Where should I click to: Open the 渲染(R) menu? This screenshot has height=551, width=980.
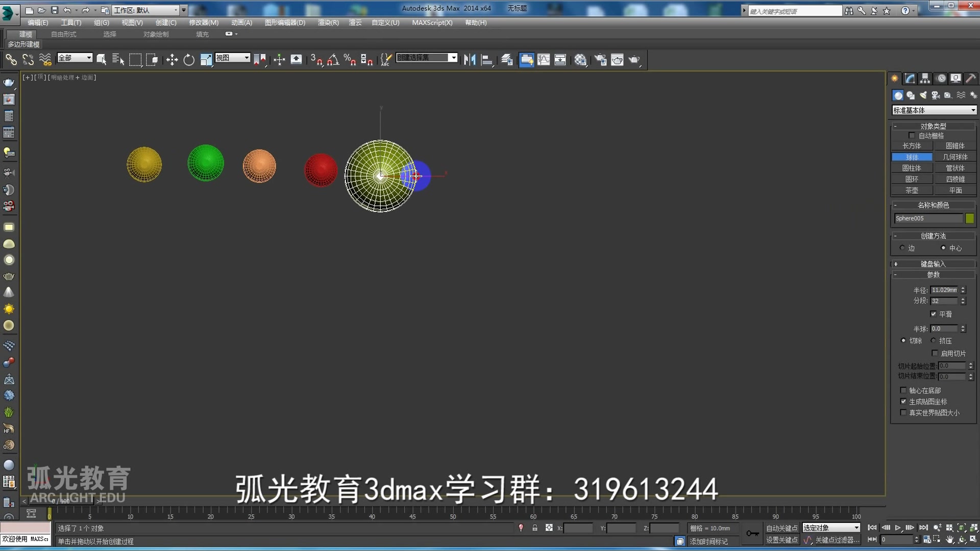coord(329,22)
